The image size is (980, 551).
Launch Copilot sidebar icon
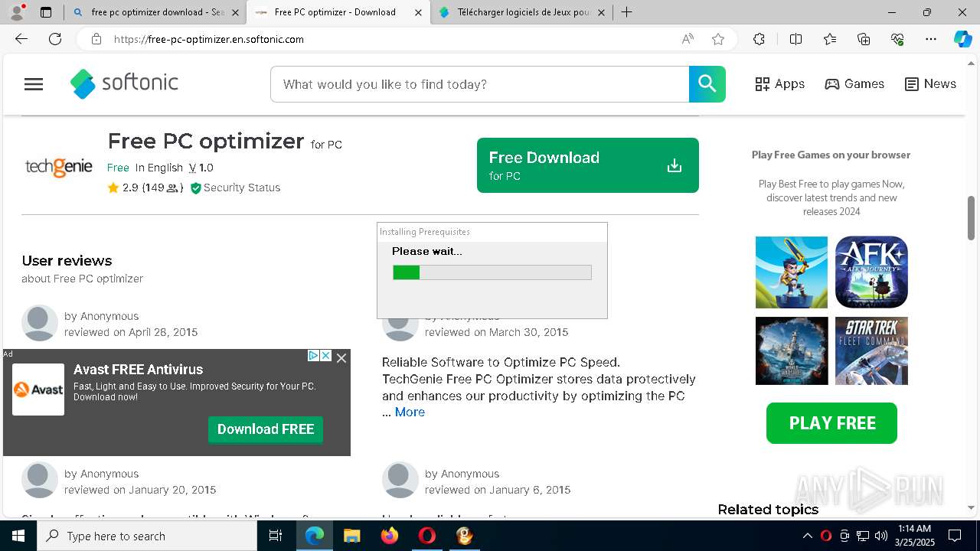click(x=962, y=39)
